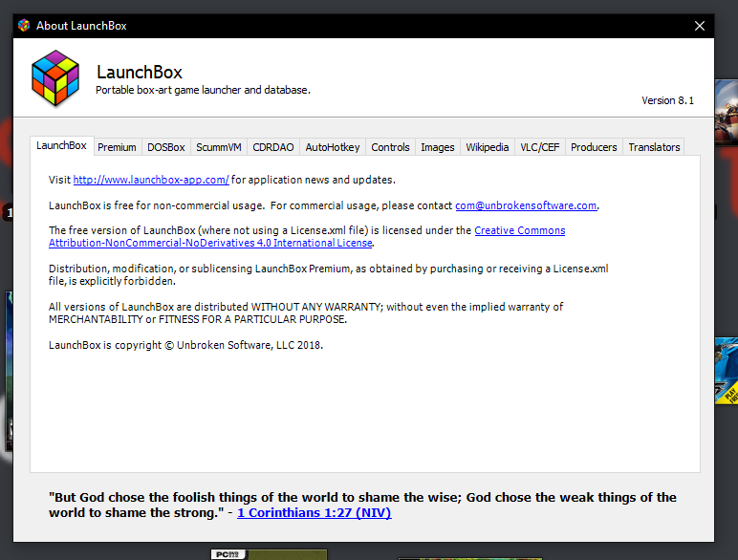
Task: Click the small LaunchBox title bar icon
Action: [24, 26]
